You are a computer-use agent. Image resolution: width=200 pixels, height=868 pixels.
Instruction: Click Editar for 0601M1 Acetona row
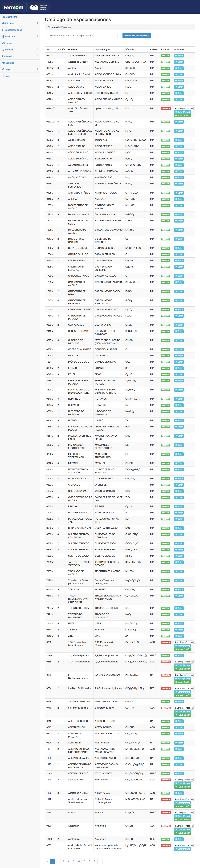tap(179, 68)
